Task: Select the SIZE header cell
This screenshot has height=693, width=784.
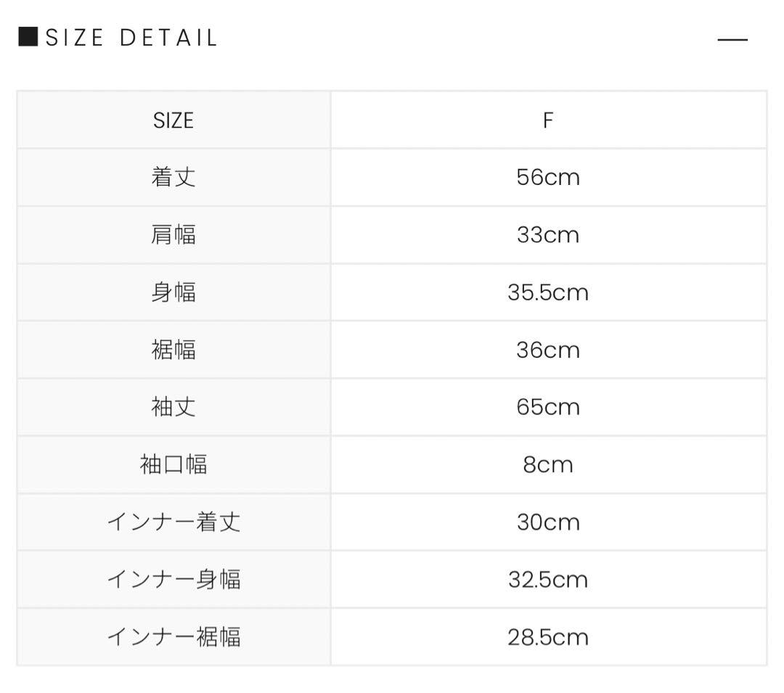Action: coord(173,120)
